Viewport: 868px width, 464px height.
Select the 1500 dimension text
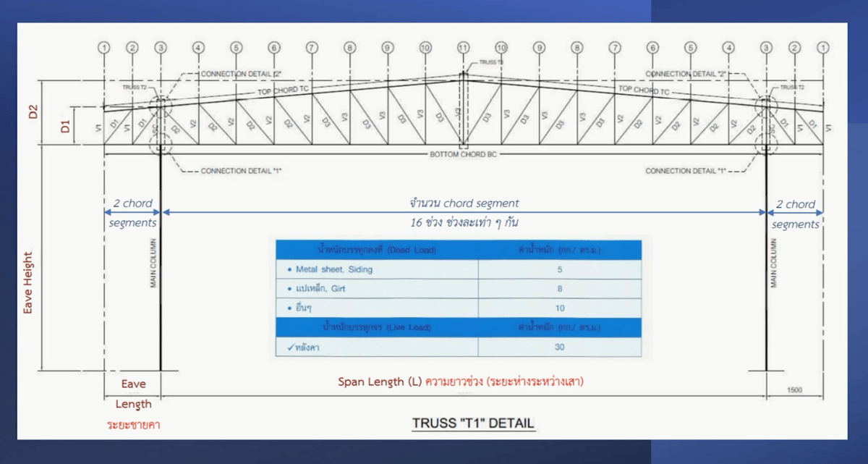(x=794, y=390)
